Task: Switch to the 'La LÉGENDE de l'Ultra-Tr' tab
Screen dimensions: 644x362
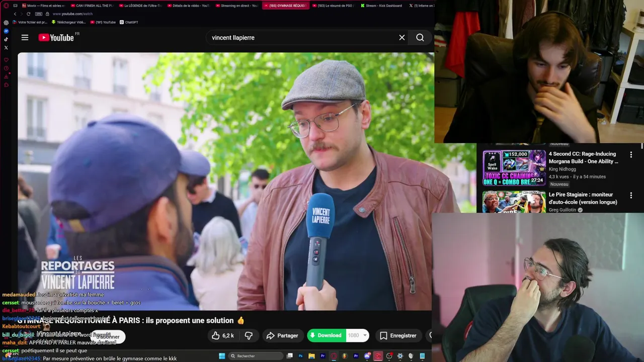Action: click(x=140, y=6)
